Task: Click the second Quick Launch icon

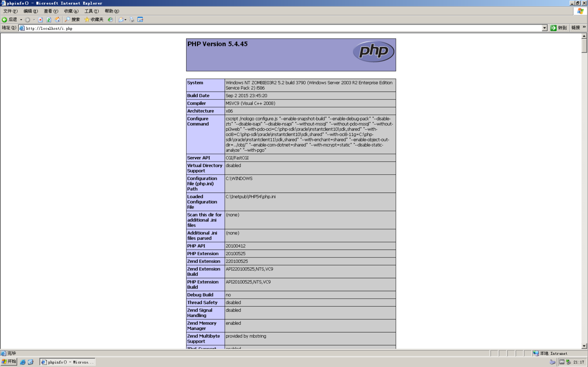Action: point(31,362)
